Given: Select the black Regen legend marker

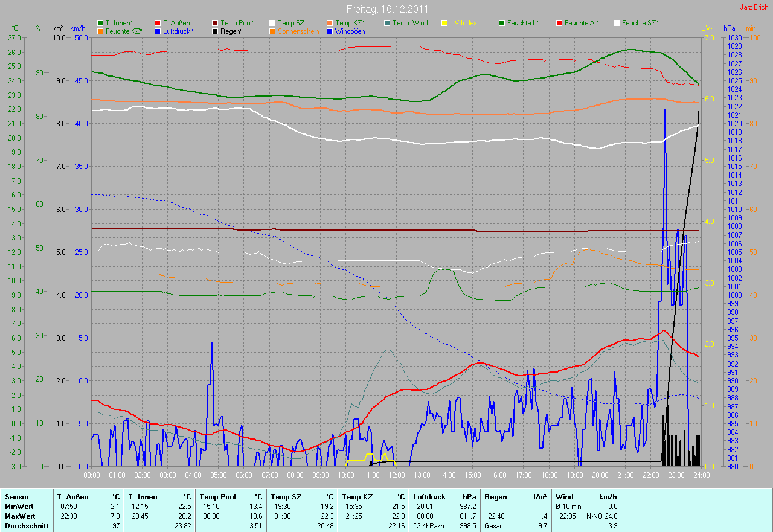Looking at the screenshot, I should coord(215,31).
